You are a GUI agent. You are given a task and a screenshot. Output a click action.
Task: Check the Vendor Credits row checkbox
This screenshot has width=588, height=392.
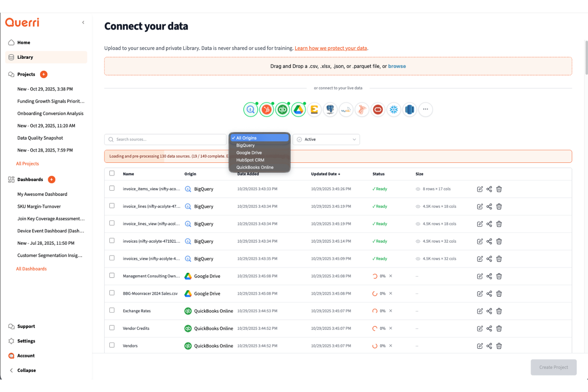click(x=112, y=328)
